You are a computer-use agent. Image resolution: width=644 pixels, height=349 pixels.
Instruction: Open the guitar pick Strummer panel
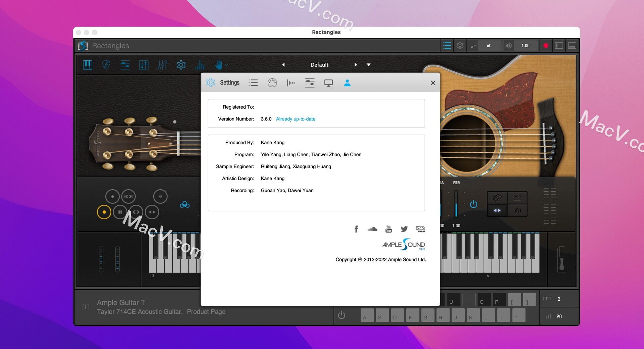(106, 65)
